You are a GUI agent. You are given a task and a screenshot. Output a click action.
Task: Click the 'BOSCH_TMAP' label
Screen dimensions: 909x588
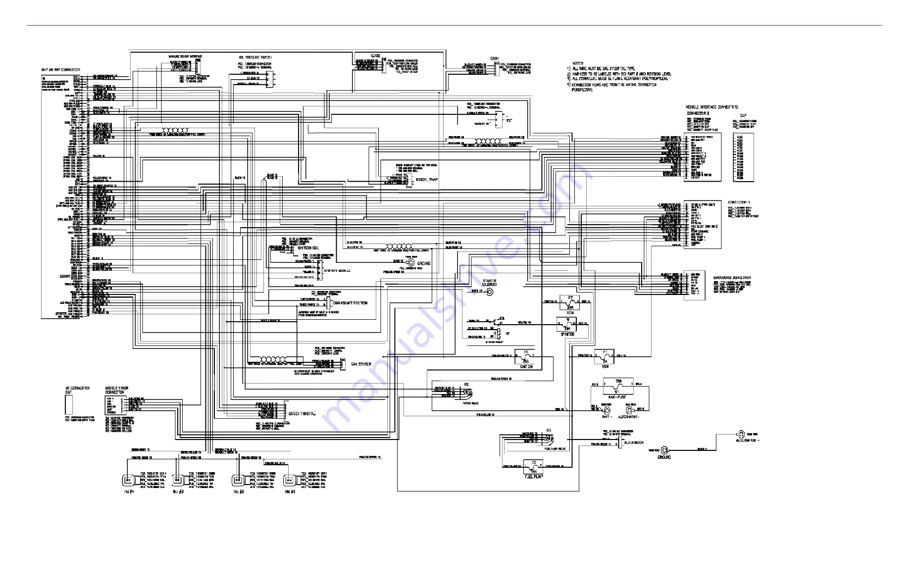click(426, 180)
